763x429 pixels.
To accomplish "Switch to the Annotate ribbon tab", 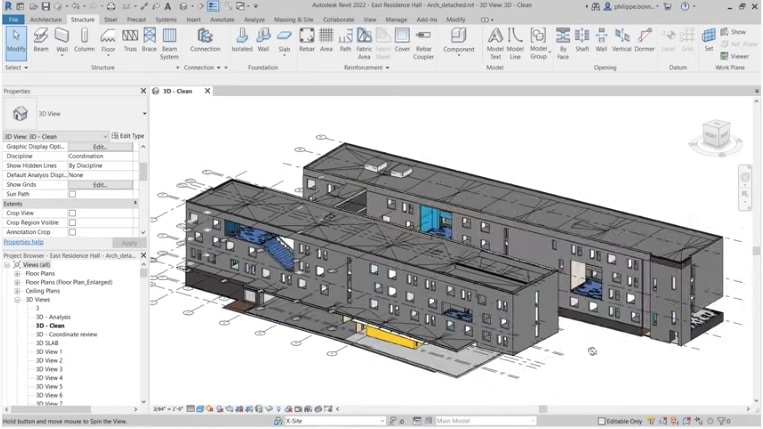I will click(222, 19).
